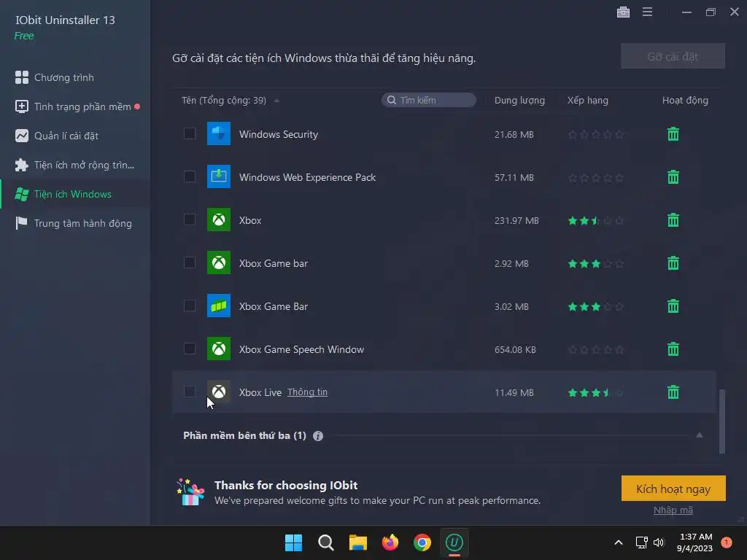Collapse the Phần mềm bên thứ ba section
This screenshot has height=560, width=747.
[700, 435]
